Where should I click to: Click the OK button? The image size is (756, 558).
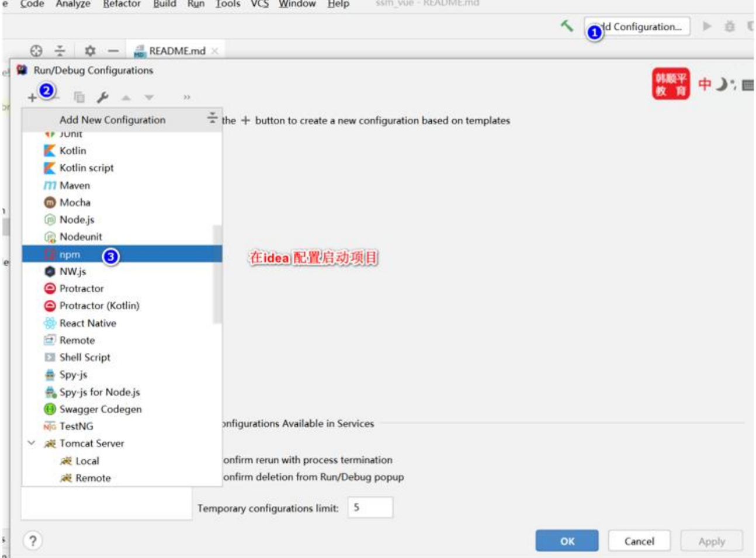(x=567, y=540)
